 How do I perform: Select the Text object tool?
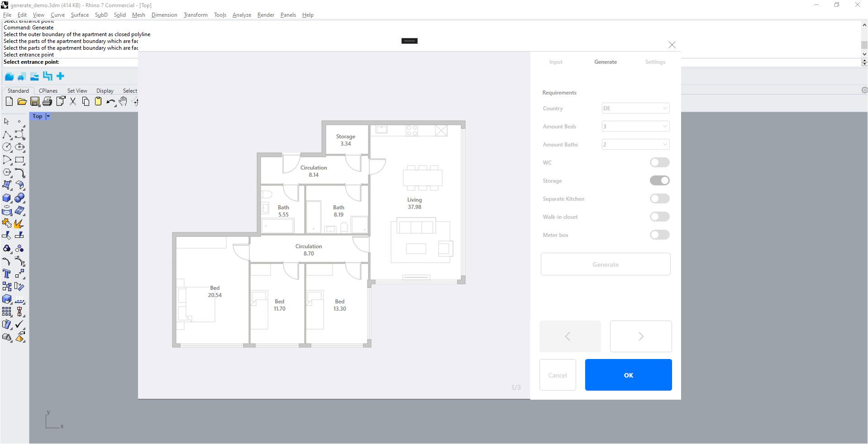(x=7, y=274)
